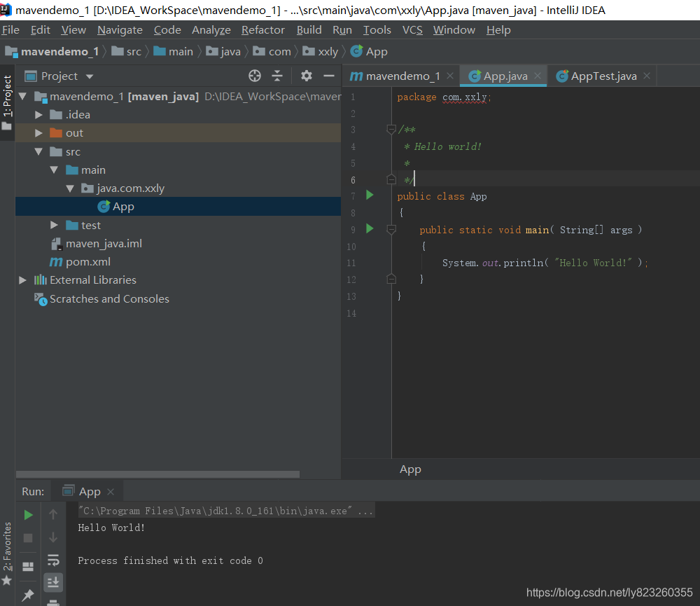This screenshot has height=606, width=700.
Task: Click the fold end marker at line 6
Action: [391, 179]
